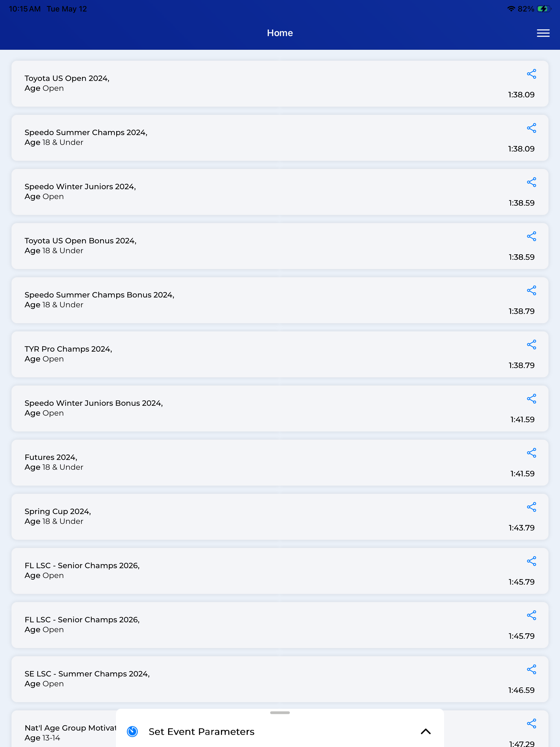560x747 pixels.
Task: Share the Speedo Winter Juniors Bonus 2024 entry
Action: point(531,399)
